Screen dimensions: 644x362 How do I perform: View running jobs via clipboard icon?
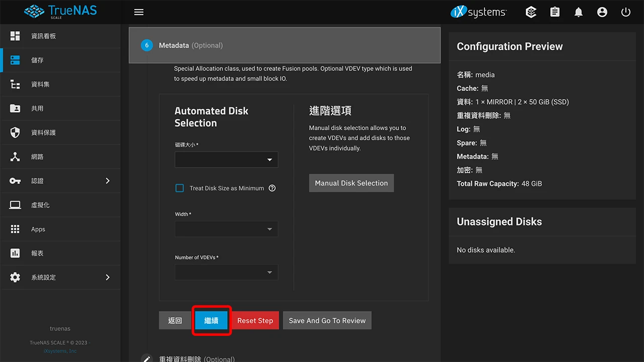[554, 12]
